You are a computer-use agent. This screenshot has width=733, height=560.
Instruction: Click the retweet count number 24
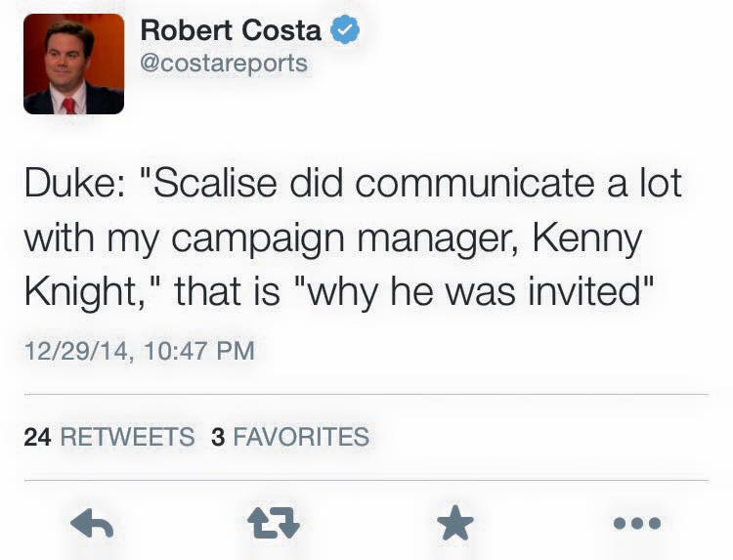(x=37, y=437)
